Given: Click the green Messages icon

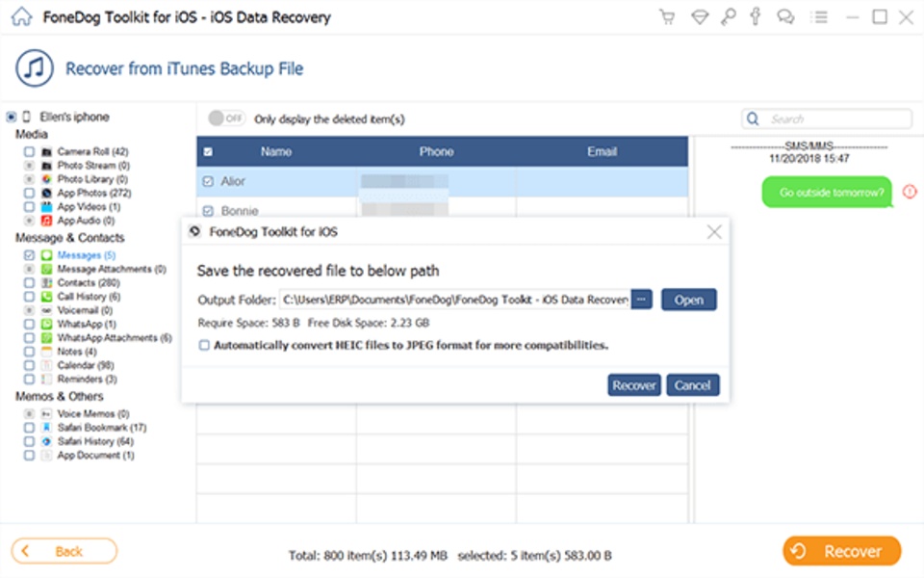Looking at the screenshot, I should [46, 255].
